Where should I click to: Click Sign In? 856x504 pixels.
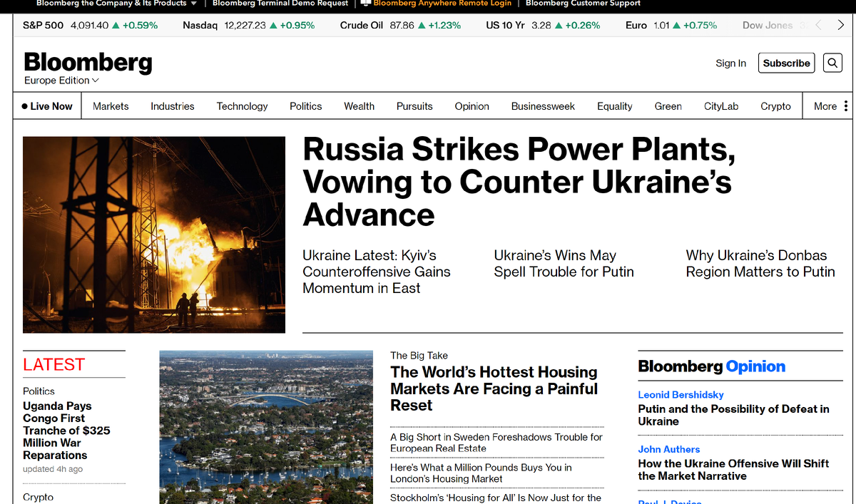[730, 63]
